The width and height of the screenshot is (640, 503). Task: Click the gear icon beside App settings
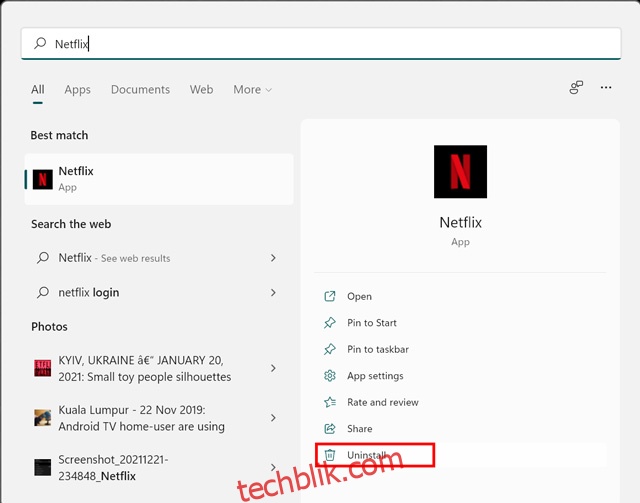(x=330, y=376)
